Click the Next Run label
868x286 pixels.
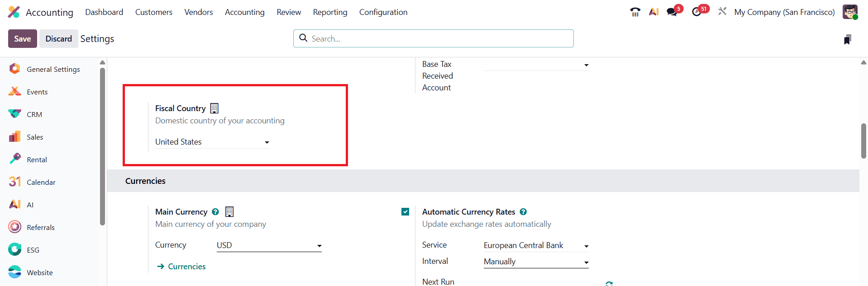pos(438,281)
